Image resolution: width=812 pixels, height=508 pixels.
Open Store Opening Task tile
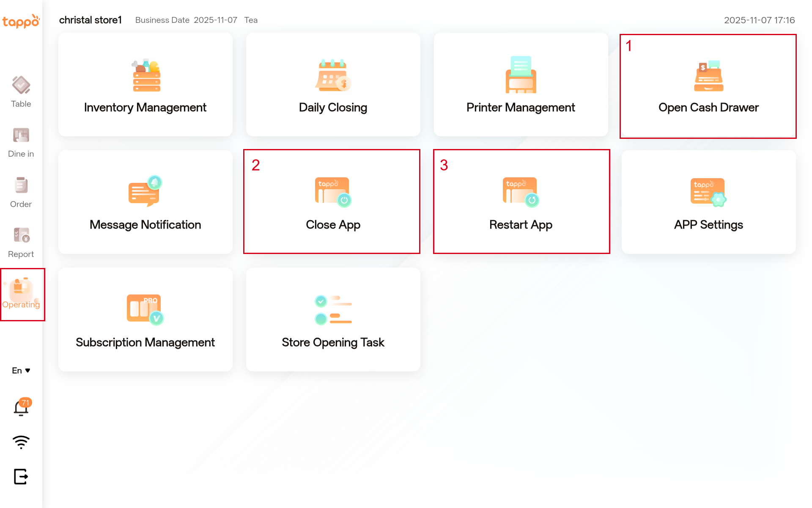pos(333,320)
